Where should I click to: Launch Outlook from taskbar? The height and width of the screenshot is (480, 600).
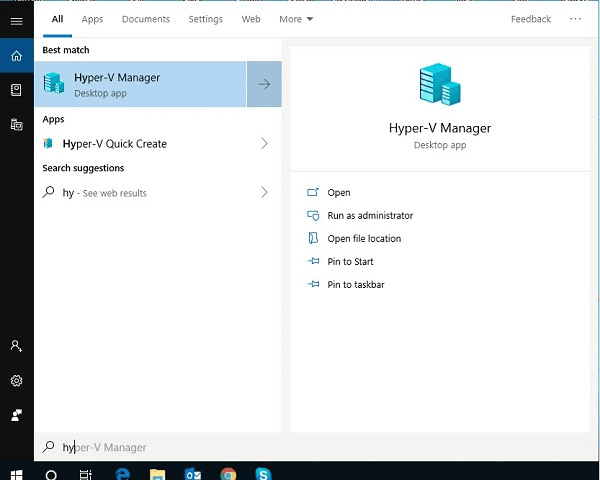pos(192,474)
